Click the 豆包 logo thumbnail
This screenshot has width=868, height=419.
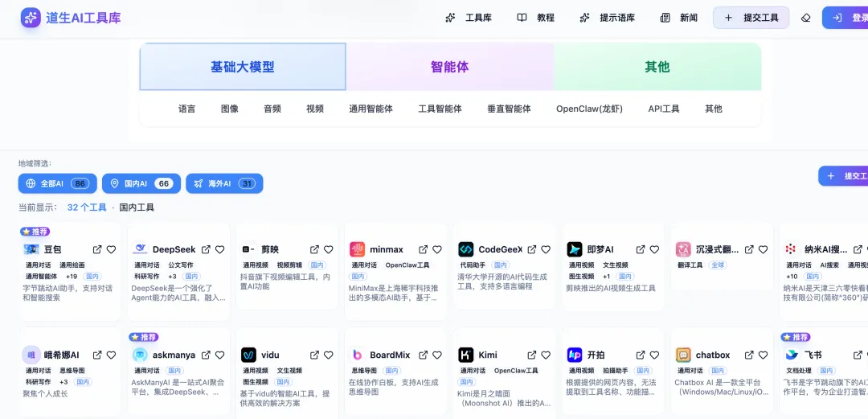pos(31,249)
